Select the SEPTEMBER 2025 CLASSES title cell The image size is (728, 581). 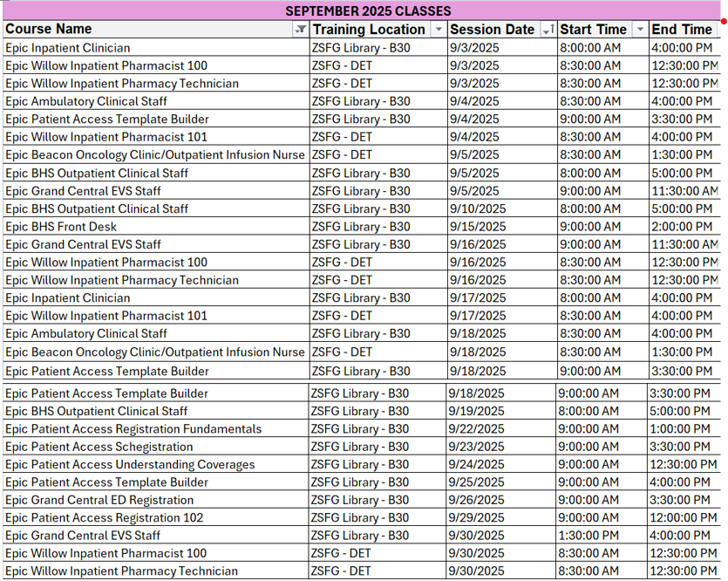coord(368,11)
